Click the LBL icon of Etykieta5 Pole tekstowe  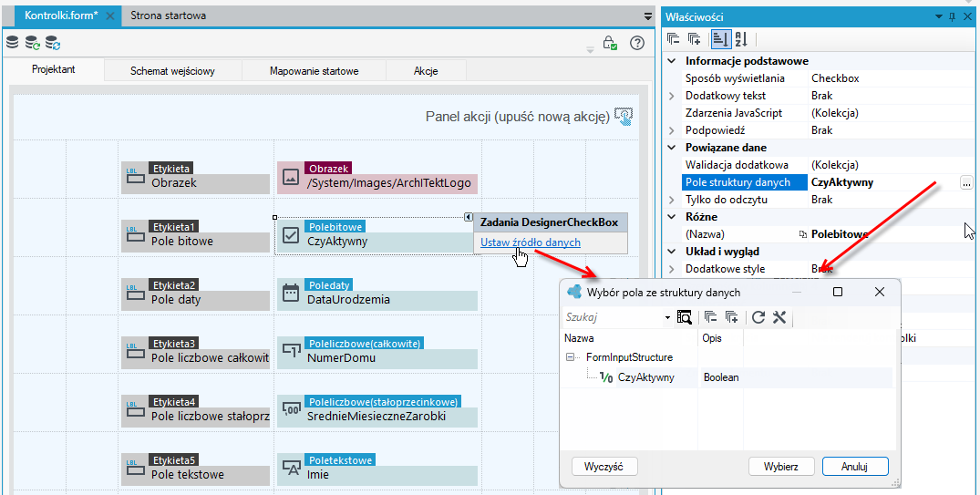[134, 469]
